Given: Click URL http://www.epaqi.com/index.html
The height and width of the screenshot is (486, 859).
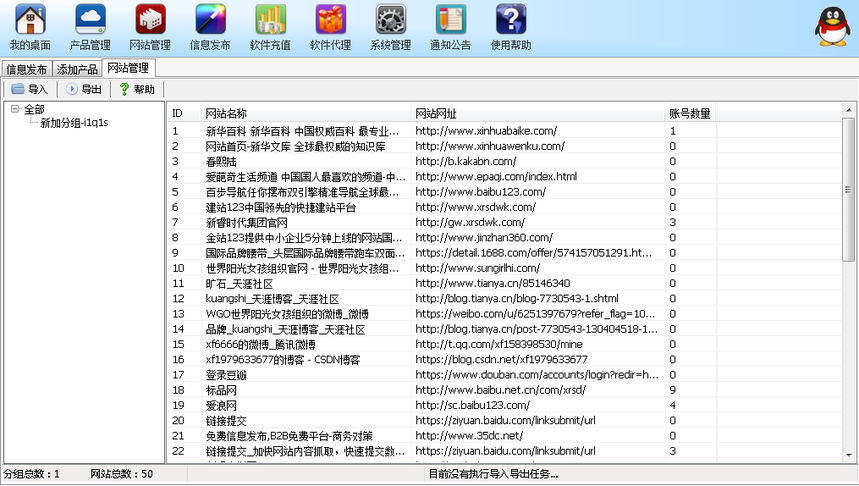Looking at the screenshot, I should pyautogui.click(x=496, y=176).
